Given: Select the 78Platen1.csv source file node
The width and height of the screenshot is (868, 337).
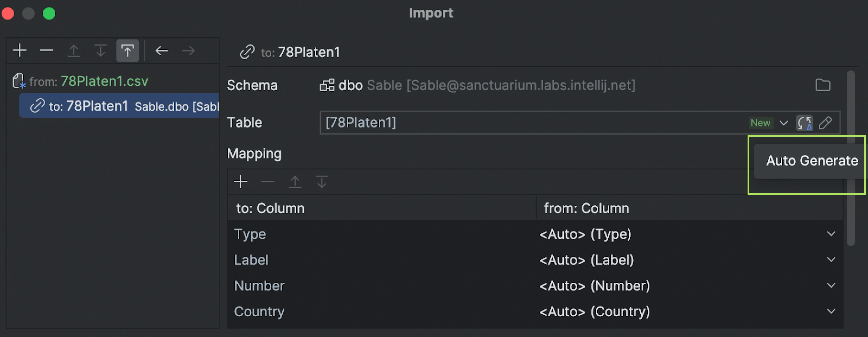Looking at the screenshot, I should 104,81.
